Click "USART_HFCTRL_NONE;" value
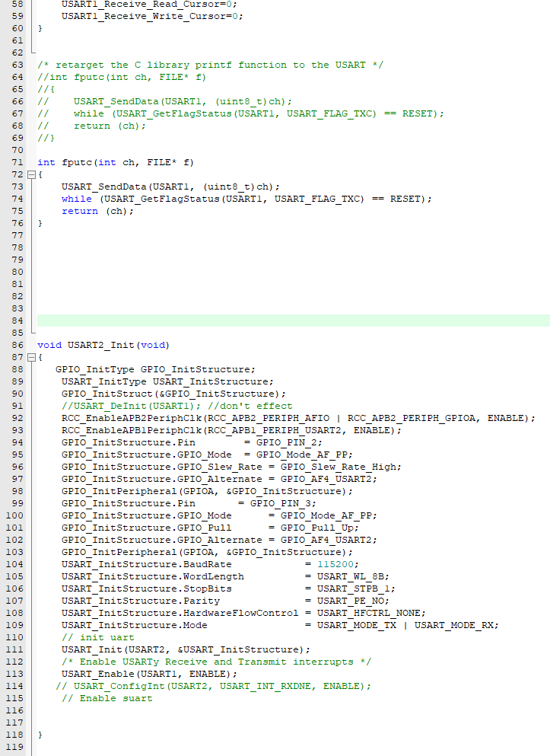 (371, 614)
